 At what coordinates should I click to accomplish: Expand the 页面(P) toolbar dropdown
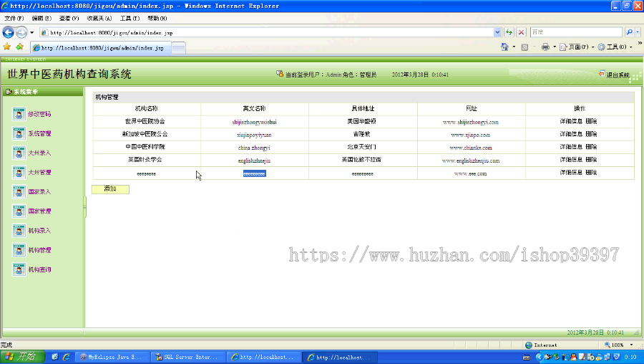pos(593,47)
